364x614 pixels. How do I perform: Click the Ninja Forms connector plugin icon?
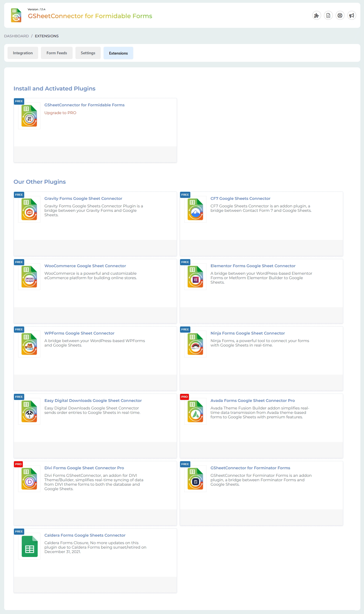[x=195, y=344]
